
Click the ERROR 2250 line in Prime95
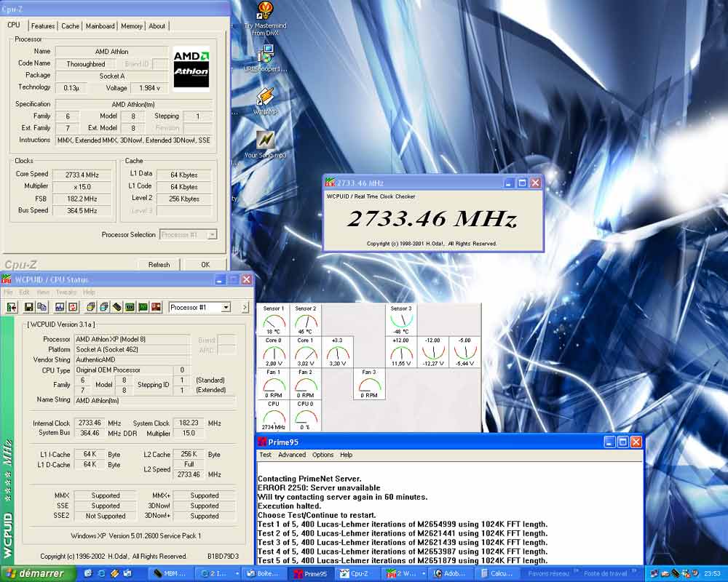coord(319,487)
